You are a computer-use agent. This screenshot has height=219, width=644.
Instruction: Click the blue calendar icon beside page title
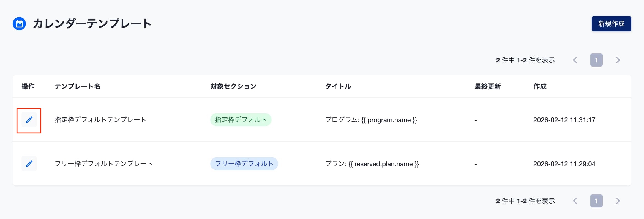[x=19, y=24]
